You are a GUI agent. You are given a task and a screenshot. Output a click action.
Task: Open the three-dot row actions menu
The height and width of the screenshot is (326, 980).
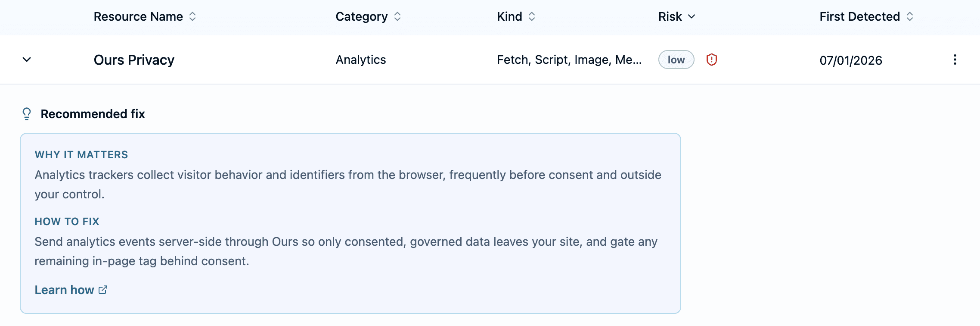[955, 60]
